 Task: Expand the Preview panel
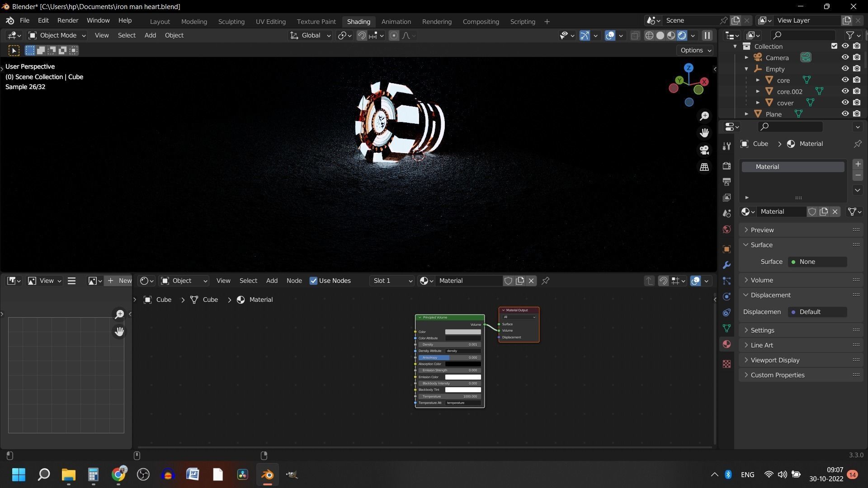(762, 230)
